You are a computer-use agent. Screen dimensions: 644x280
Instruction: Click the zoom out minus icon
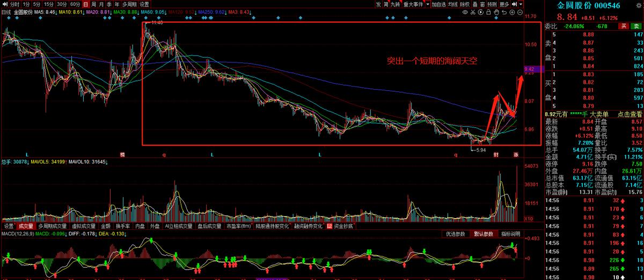click(x=519, y=12)
